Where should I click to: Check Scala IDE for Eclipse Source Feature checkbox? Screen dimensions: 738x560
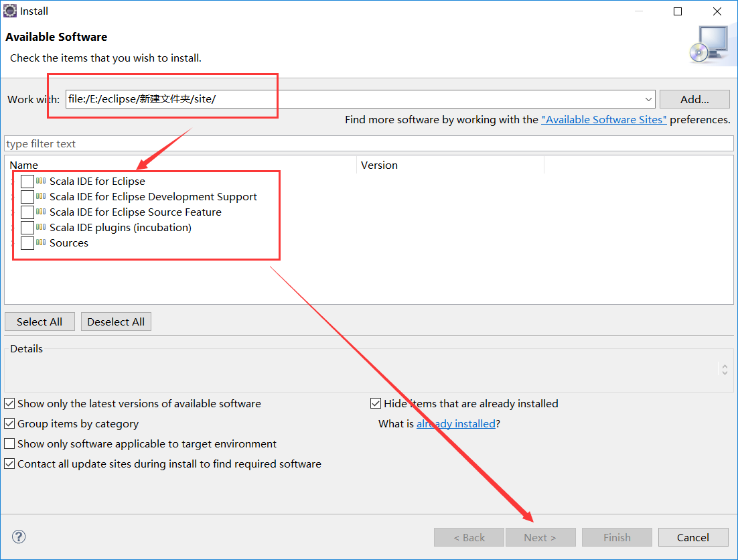point(27,212)
